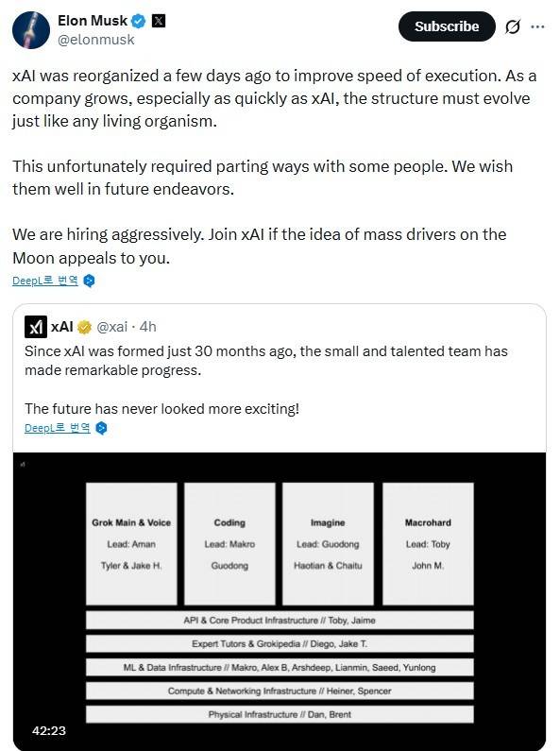This screenshot has width=560, height=751.
Task: Click the 42:23 video duration label
Action: 49,730
